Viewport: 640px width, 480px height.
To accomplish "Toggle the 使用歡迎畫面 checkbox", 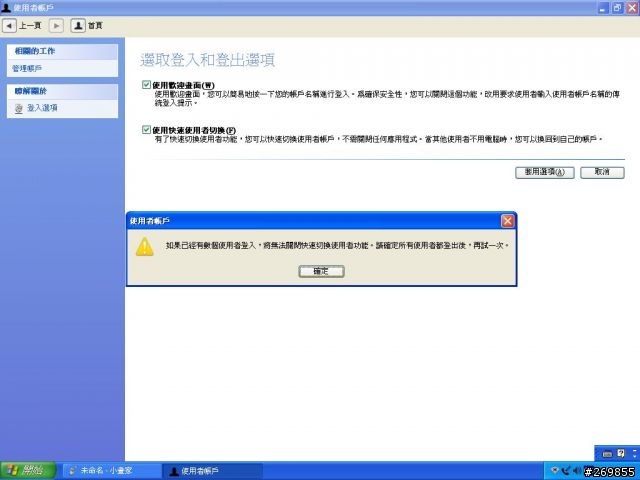I will tap(146, 85).
